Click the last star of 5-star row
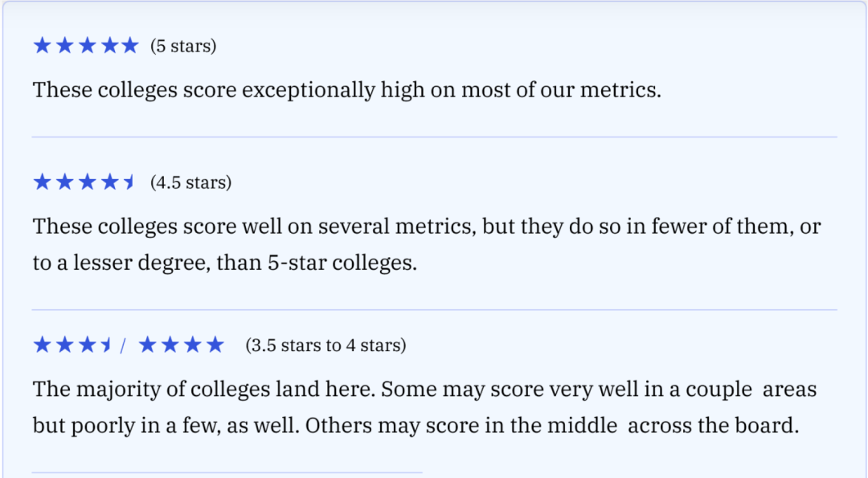 point(130,45)
